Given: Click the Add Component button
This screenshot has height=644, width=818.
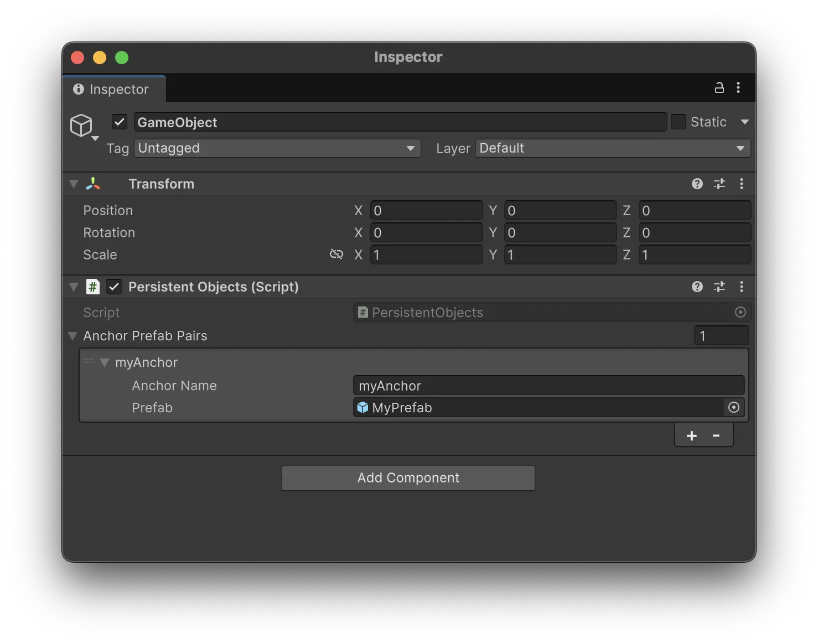Looking at the screenshot, I should click(408, 478).
